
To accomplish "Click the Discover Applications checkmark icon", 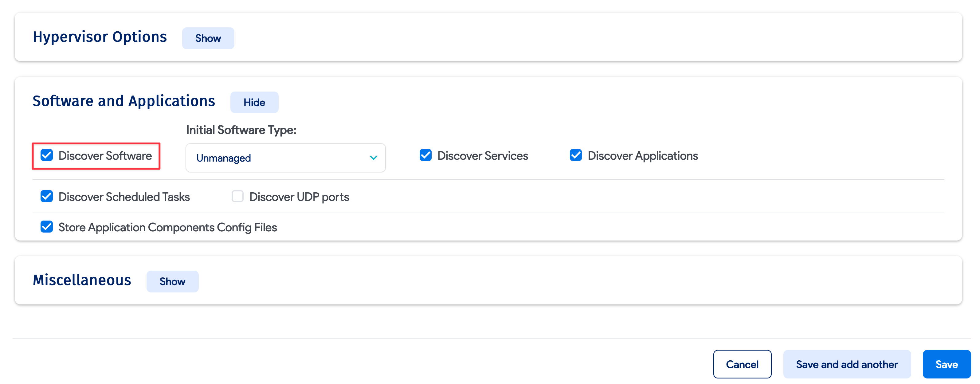I will 576,155.
